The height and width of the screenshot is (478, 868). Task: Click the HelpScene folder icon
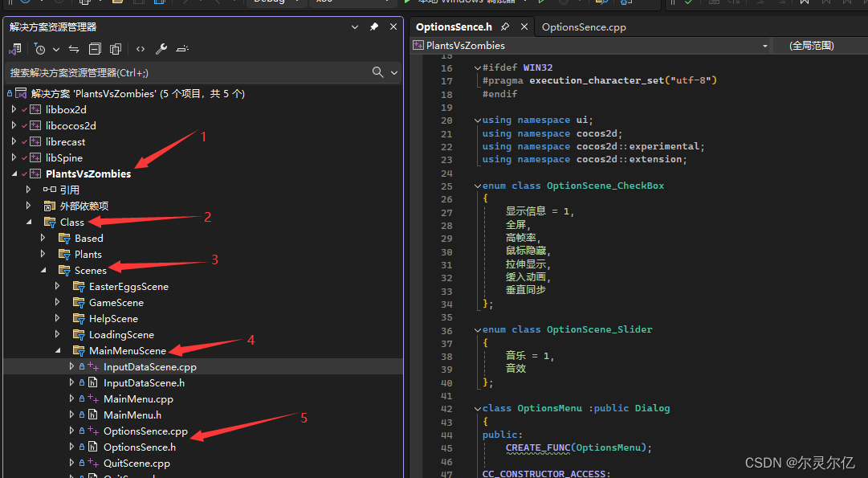coord(79,318)
